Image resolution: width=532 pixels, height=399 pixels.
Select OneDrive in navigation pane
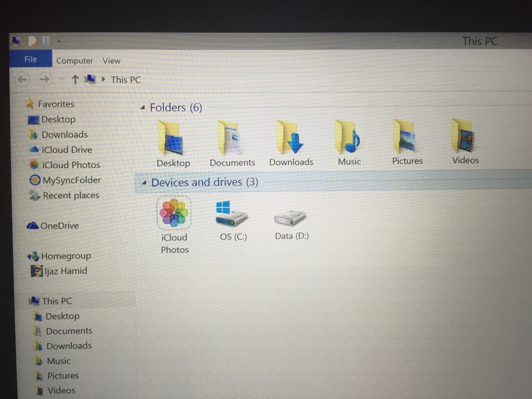[59, 225]
